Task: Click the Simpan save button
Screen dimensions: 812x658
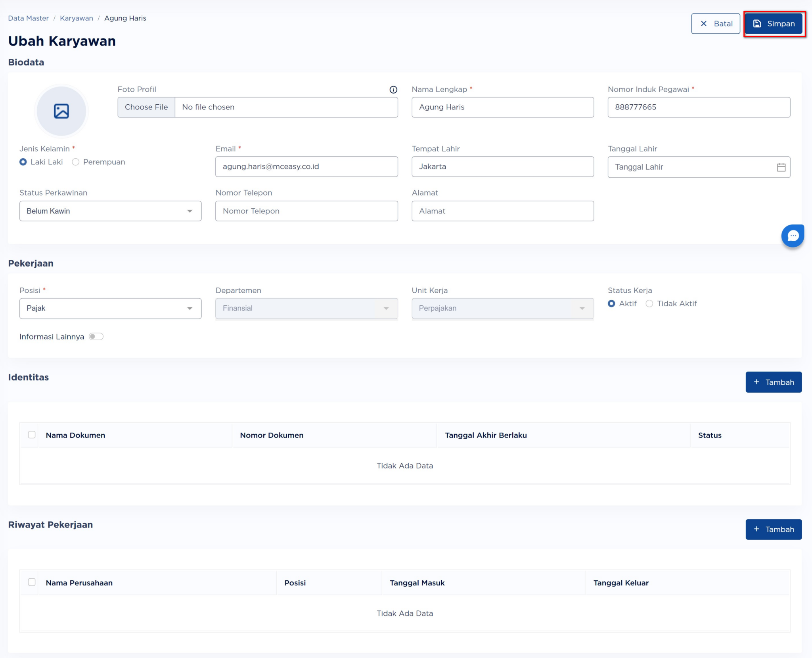Action: (x=774, y=24)
